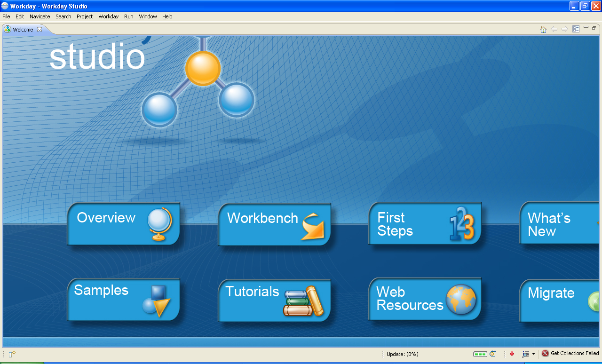Viewport: 602px width, 364px height.
Task: Open the Workbench arrow tile
Action: click(x=274, y=224)
